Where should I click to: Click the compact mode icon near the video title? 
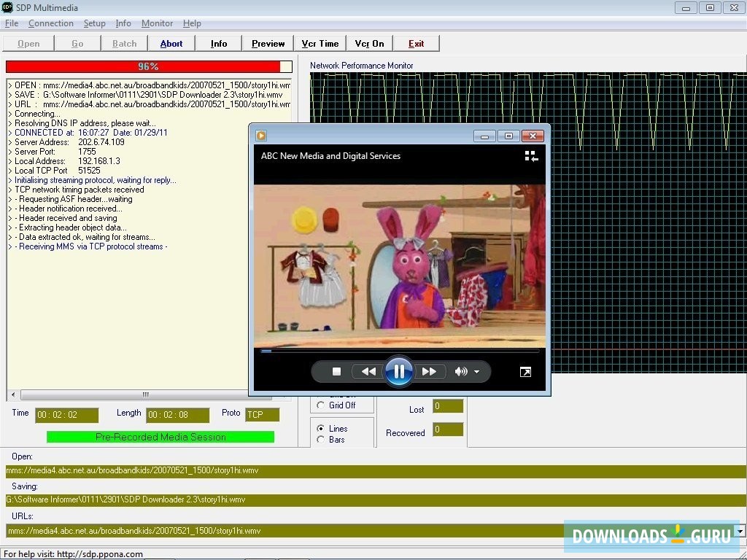coord(530,156)
